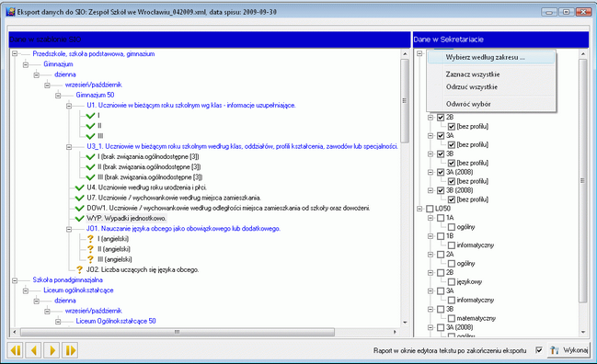Collapse the Szkoła ponadgimnazjalna node
This screenshot has height=364, width=597.
[x=15, y=280]
